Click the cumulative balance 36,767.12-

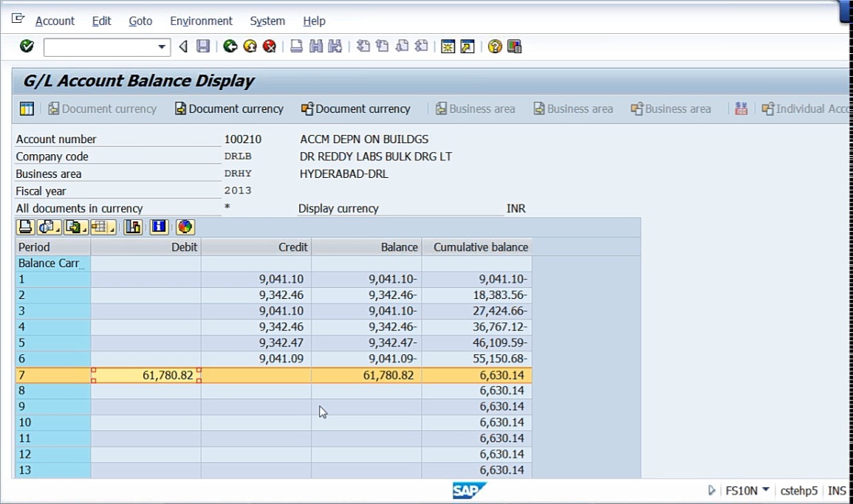coord(500,327)
